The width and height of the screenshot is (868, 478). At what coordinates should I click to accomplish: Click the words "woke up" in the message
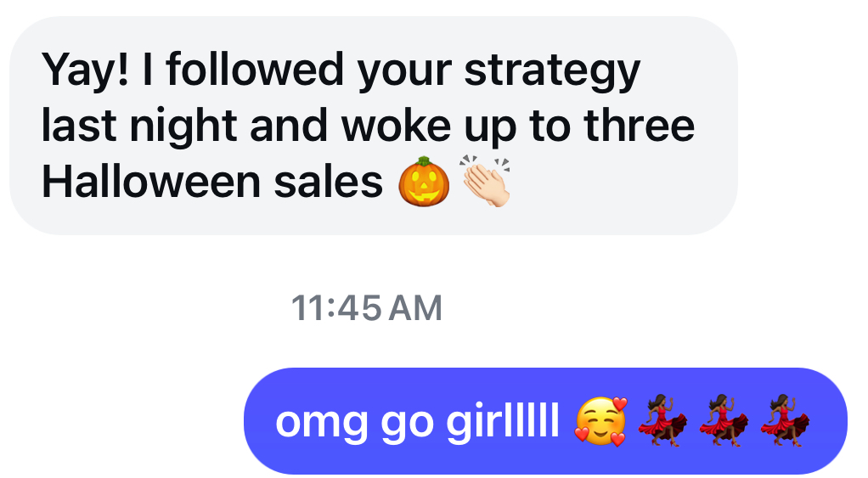(x=429, y=128)
